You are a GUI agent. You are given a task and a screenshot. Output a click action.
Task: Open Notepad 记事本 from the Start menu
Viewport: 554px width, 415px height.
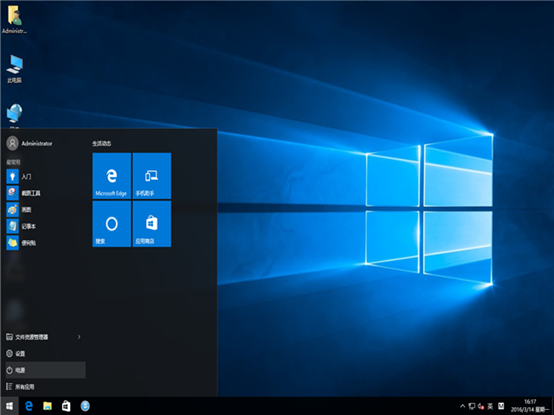(45, 226)
